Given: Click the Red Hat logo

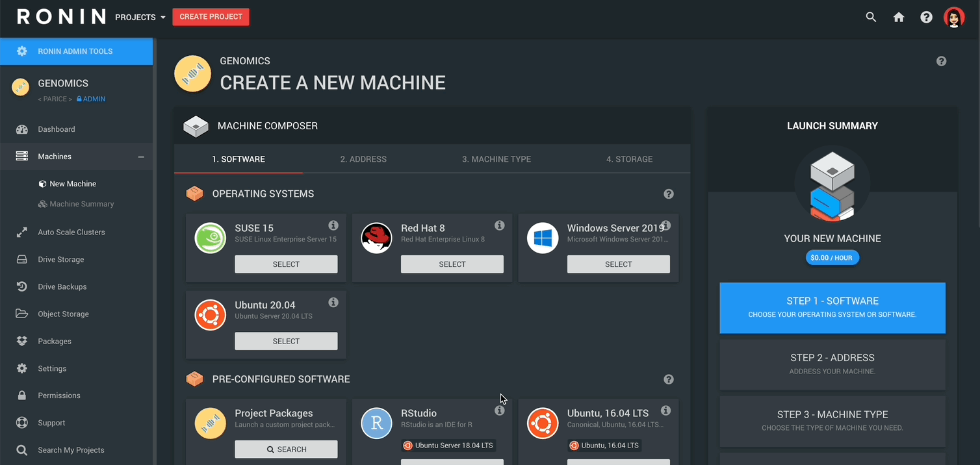Looking at the screenshot, I should 377,238.
